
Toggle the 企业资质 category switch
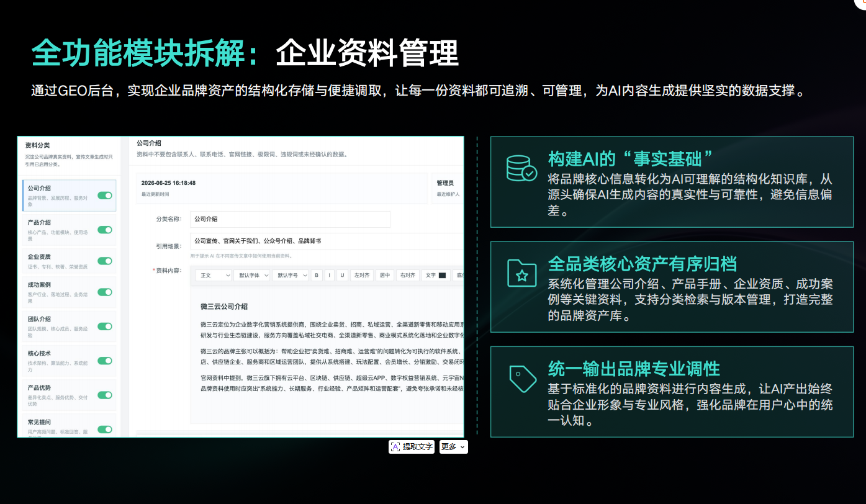[x=105, y=261]
